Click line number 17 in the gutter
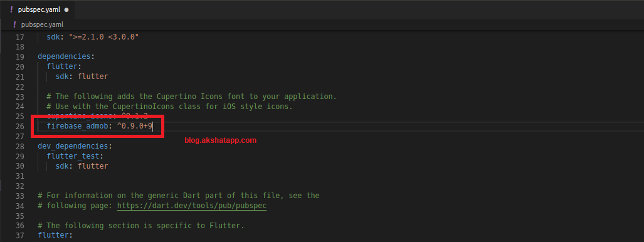This screenshot has width=644, height=242. point(19,37)
